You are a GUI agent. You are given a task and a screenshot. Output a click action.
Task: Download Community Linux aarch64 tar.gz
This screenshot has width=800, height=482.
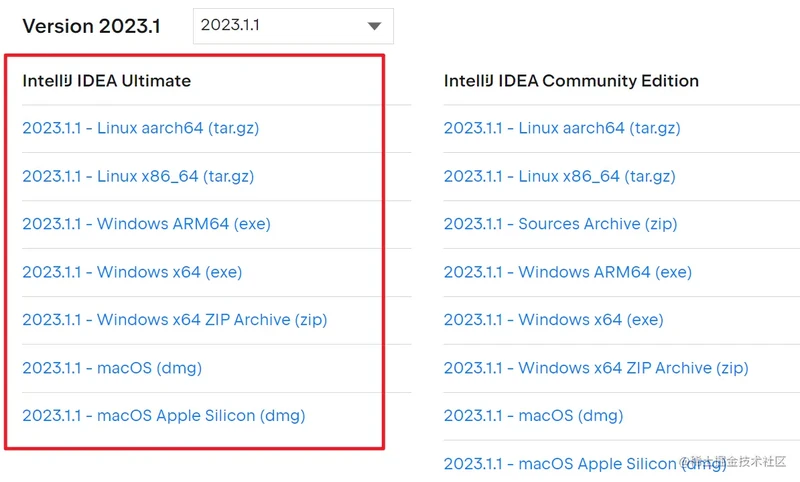click(562, 128)
